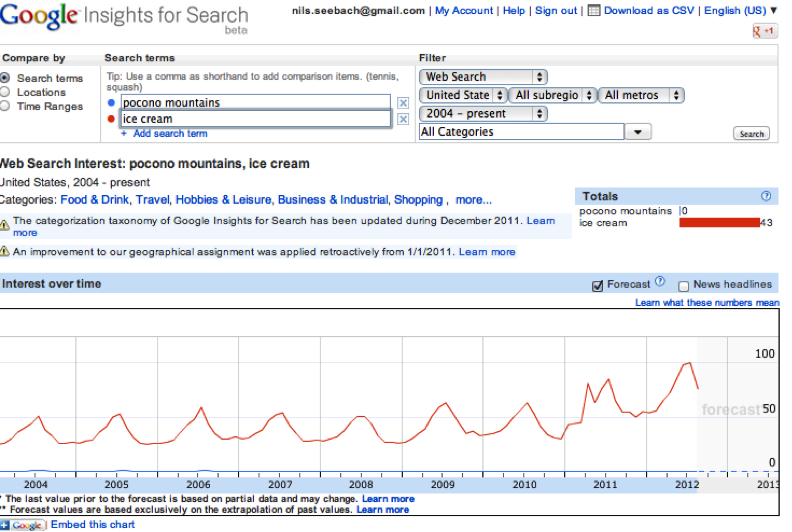Open the All subregions dropdown
Viewport: 792px width, 532px height.
[x=553, y=95]
